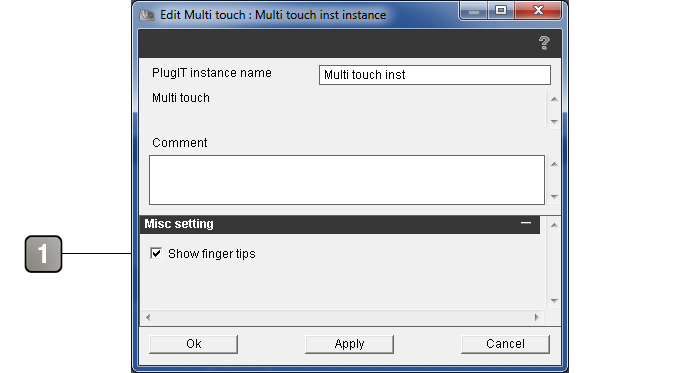This screenshot has width=700, height=373.
Task: Click the Apply button
Action: pos(349,344)
